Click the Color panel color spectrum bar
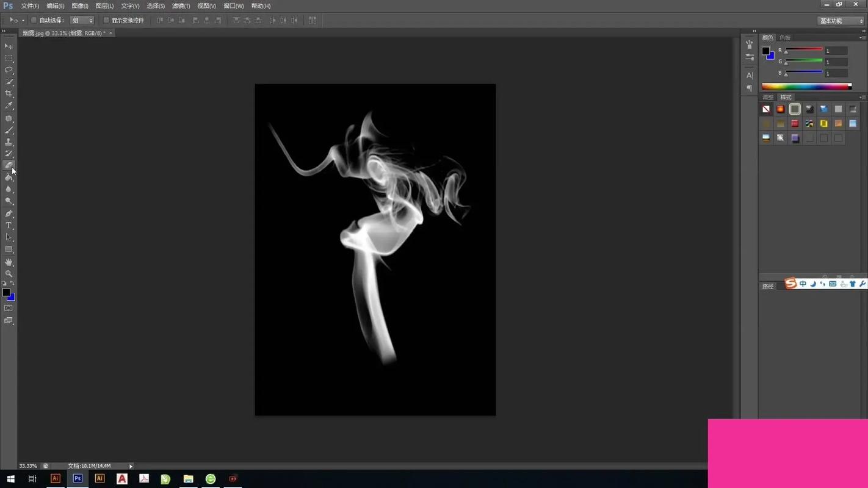 point(806,87)
